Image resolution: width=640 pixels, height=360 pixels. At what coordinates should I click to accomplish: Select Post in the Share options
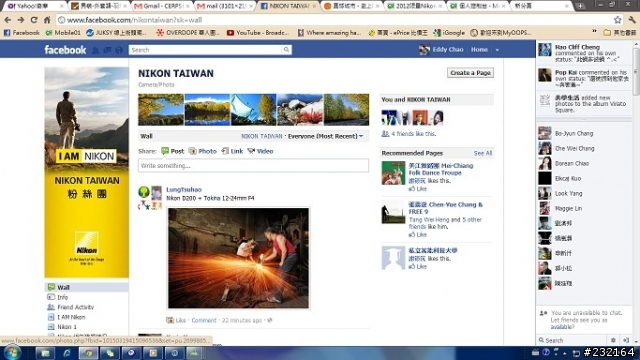pos(172,151)
